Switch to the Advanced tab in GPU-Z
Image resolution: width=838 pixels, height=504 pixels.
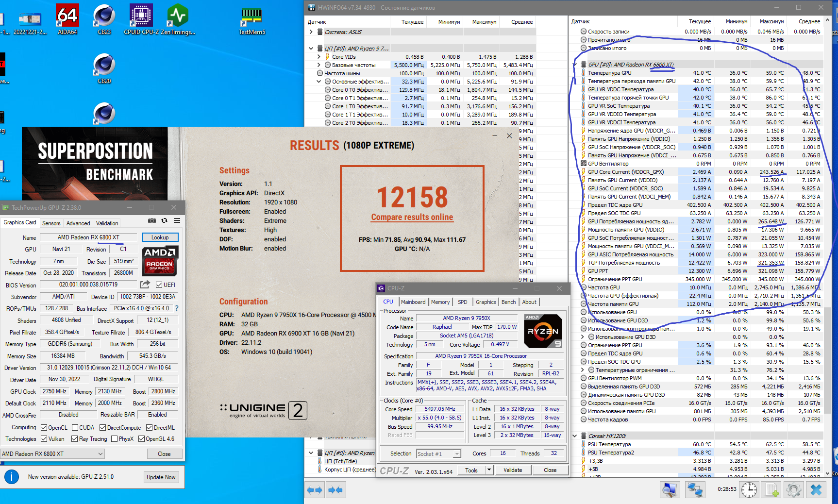(x=78, y=223)
